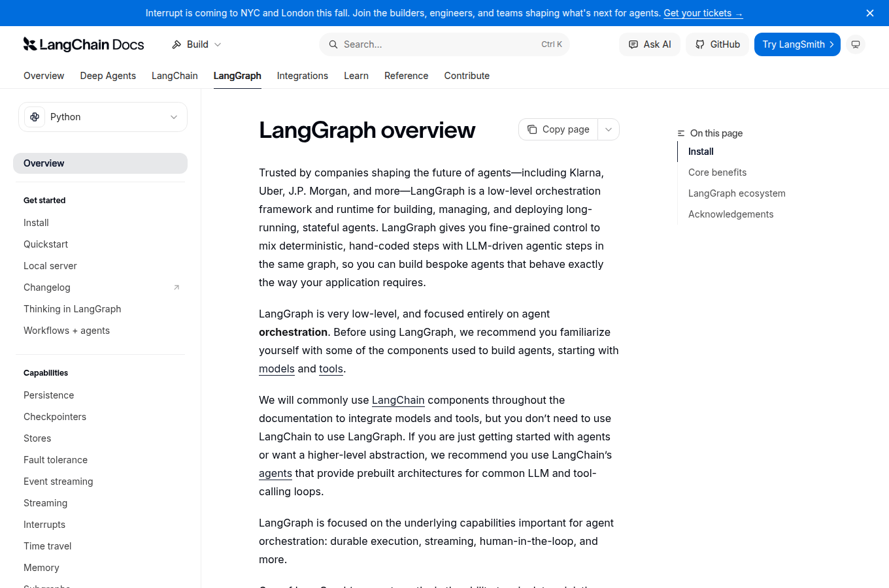Image resolution: width=889 pixels, height=588 pixels.
Task: Switch to Deep Agents tab
Action: 108,76
